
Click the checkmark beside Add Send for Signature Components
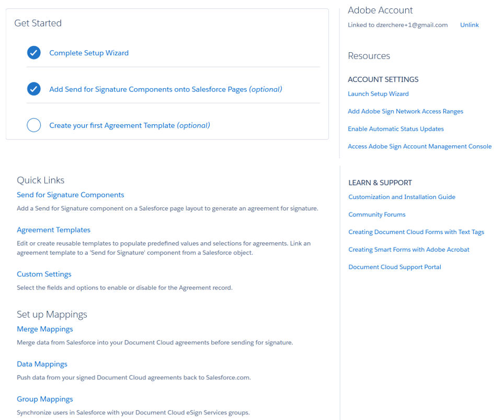pos(33,89)
